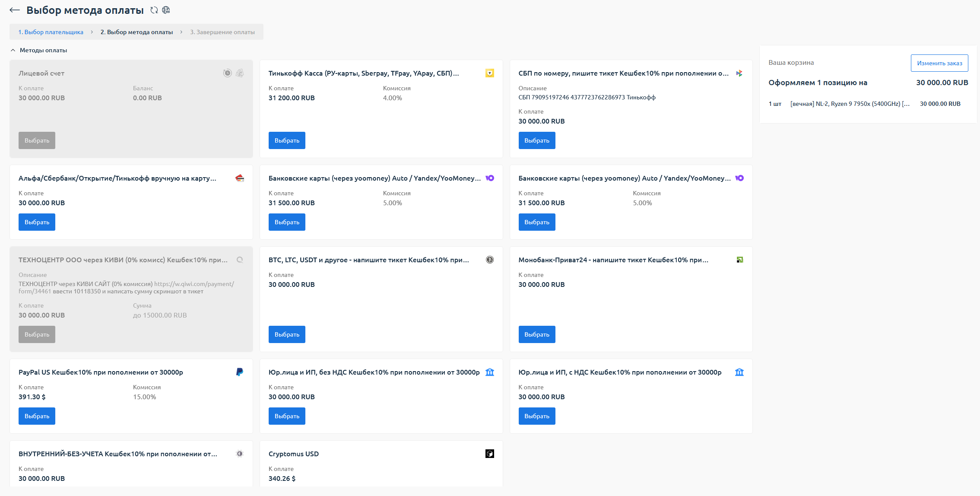Click cart quantity 1 шт

coord(775,104)
